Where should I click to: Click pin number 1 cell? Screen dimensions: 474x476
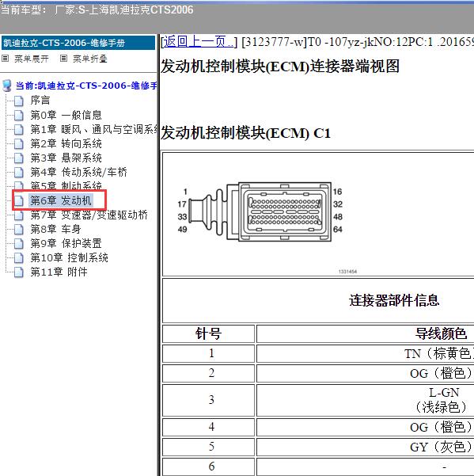click(208, 353)
